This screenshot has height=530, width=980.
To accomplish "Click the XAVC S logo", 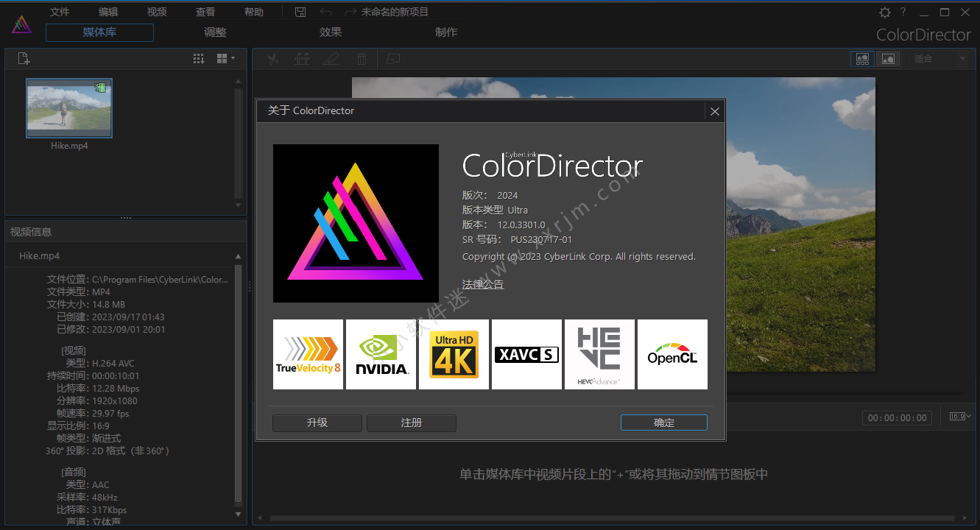I will pos(526,354).
